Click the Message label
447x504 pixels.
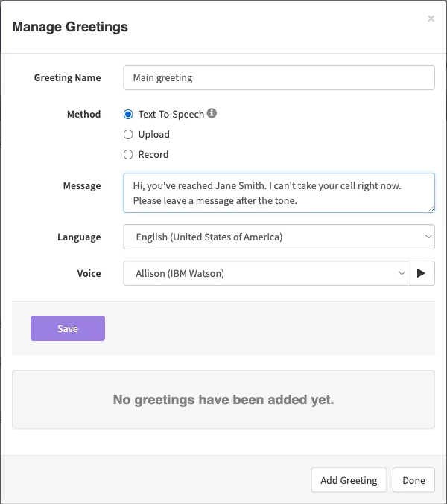point(82,186)
